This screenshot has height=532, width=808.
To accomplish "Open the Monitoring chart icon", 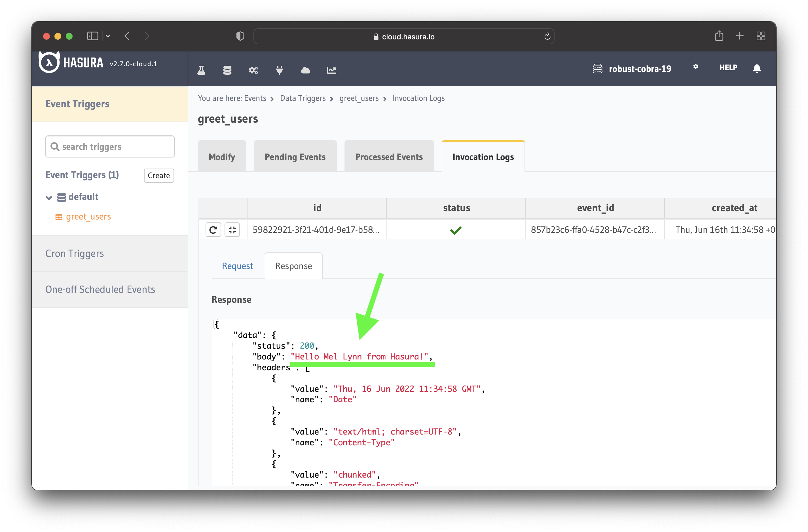I will 331,70.
